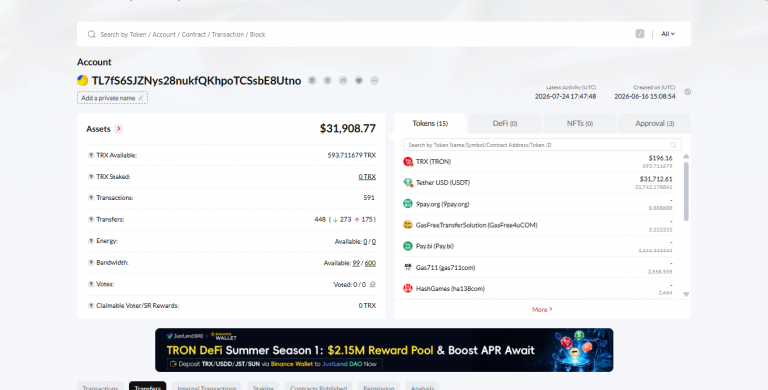Click help icon next to TRX Available
768x390 pixels.
[x=91, y=155]
